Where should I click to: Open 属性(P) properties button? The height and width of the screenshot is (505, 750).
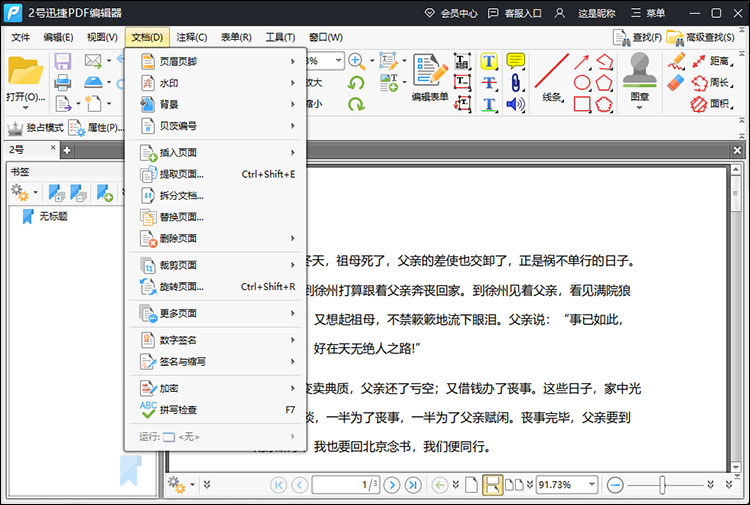pyautogui.click(x=96, y=128)
